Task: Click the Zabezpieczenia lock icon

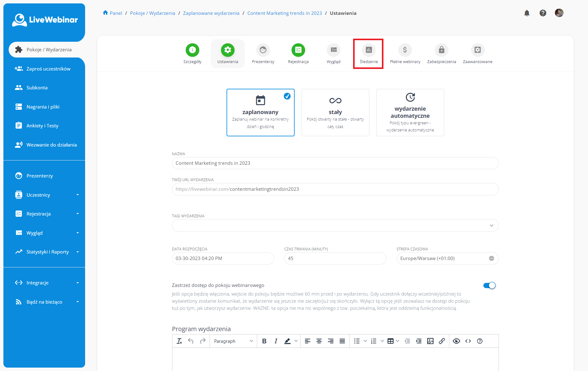Action: [441, 50]
